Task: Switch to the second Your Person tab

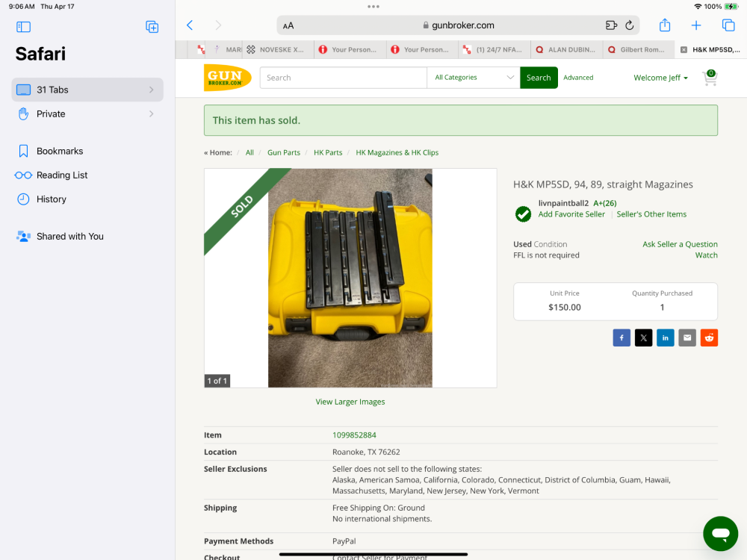Action: (423, 49)
